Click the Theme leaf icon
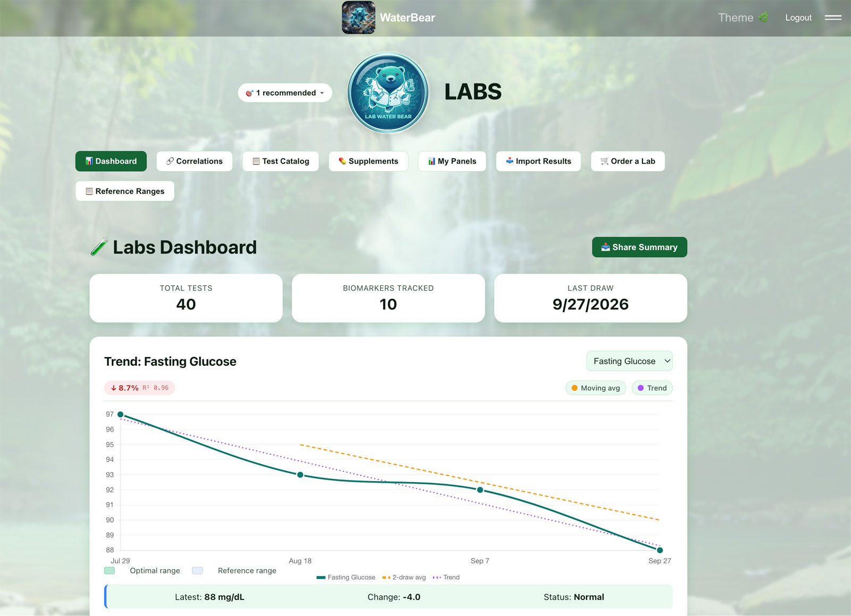The height and width of the screenshot is (616, 851). (x=763, y=18)
